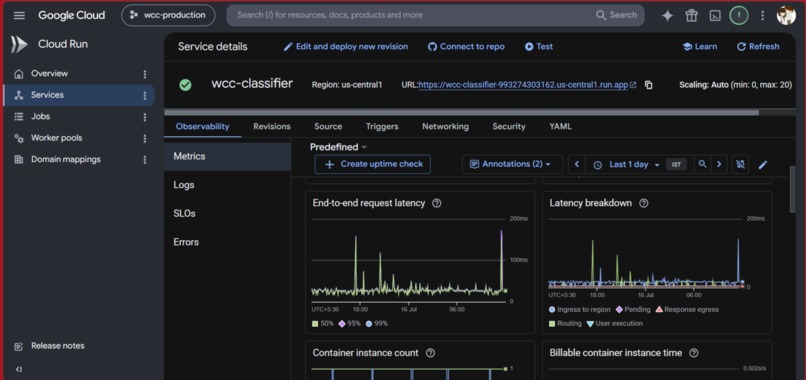806x380 pixels.
Task: Collapse the sidebar navigation panel
Action: click(x=19, y=369)
